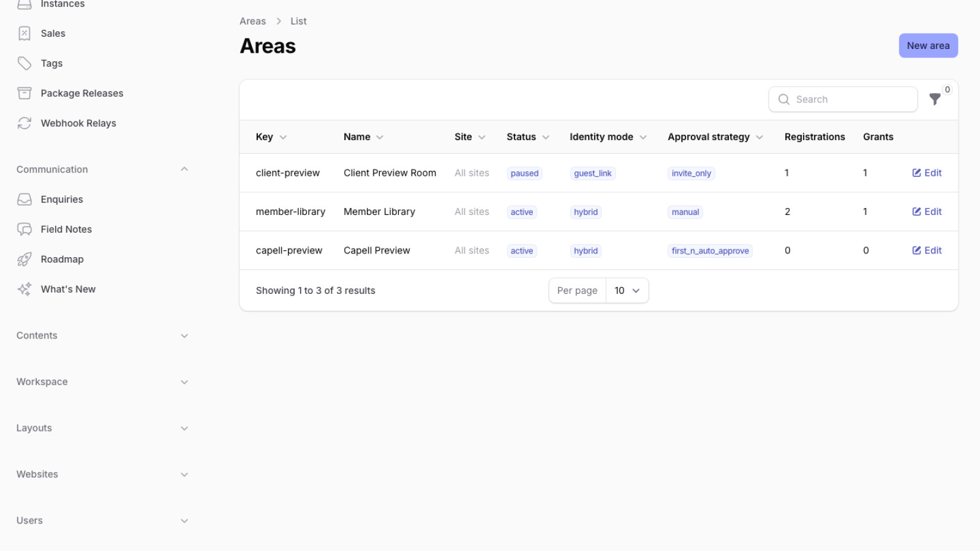This screenshot has width=980, height=551.
Task: Click the Tags tag icon
Action: pyautogui.click(x=24, y=64)
